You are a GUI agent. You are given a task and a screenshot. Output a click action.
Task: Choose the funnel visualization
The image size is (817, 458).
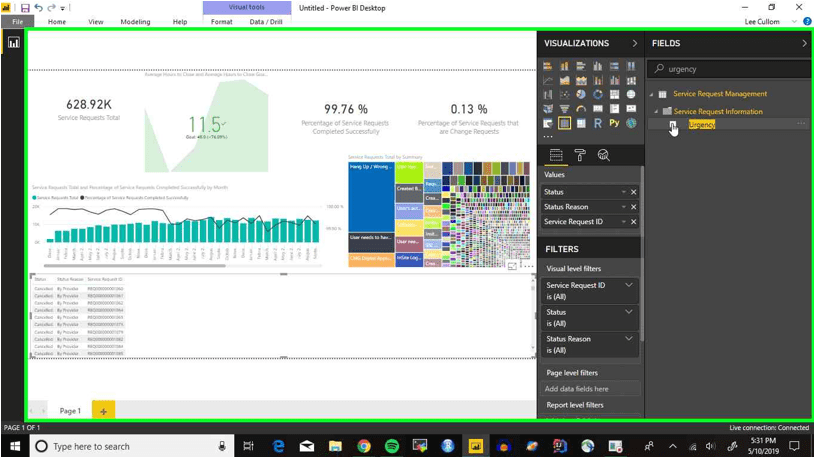(x=564, y=108)
